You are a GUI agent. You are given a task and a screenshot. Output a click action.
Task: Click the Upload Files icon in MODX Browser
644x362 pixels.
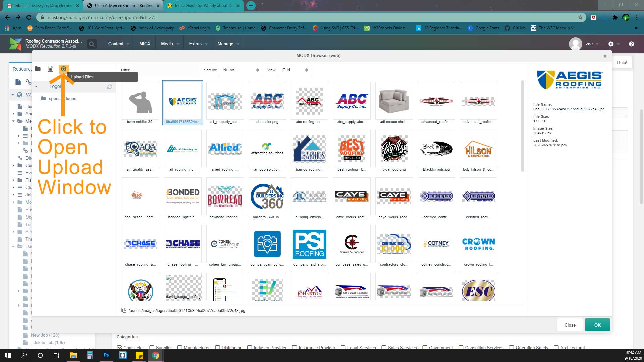click(63, 69)
